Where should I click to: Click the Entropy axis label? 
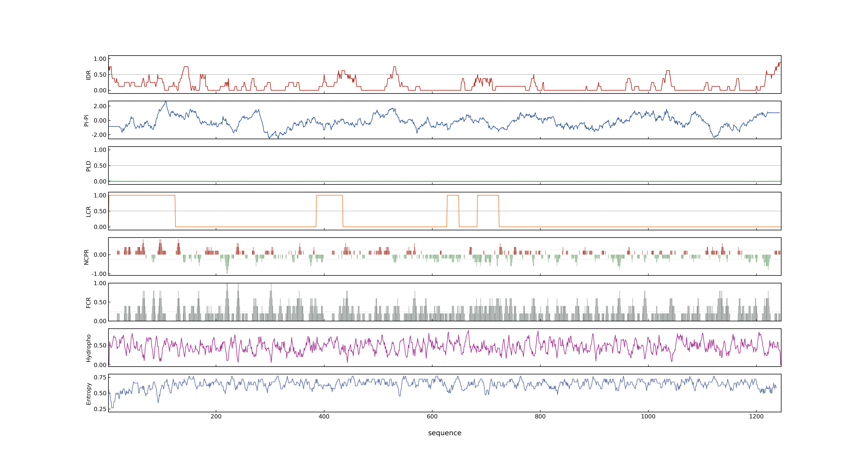tap(89, 394)
